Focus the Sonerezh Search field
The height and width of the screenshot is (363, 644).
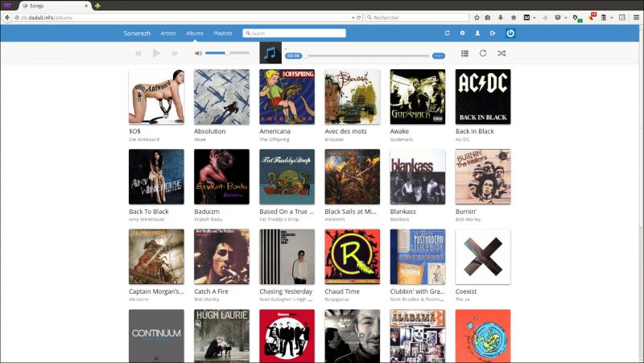tap(294, 33)
